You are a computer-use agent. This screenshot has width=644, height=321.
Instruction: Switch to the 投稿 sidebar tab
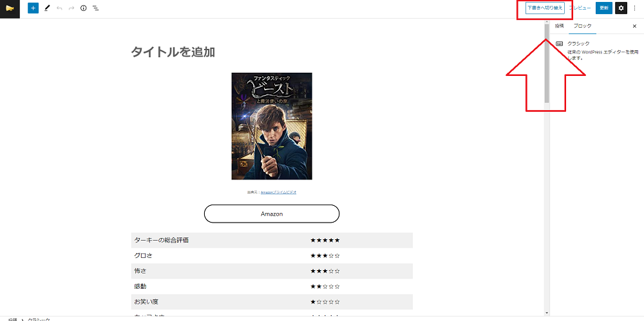click(x=560, y=26)
